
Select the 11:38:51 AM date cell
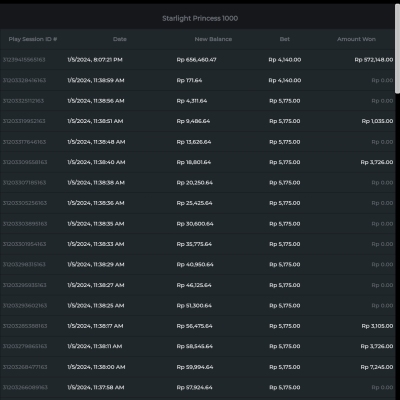pyautogui.click(x=95, y=121)
